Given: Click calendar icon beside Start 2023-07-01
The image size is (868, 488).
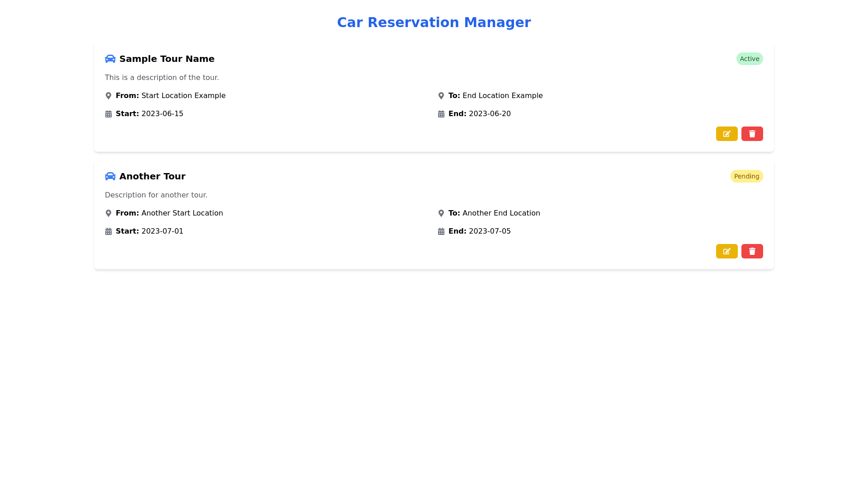Looking at the screenshot, I should point(108,231).
